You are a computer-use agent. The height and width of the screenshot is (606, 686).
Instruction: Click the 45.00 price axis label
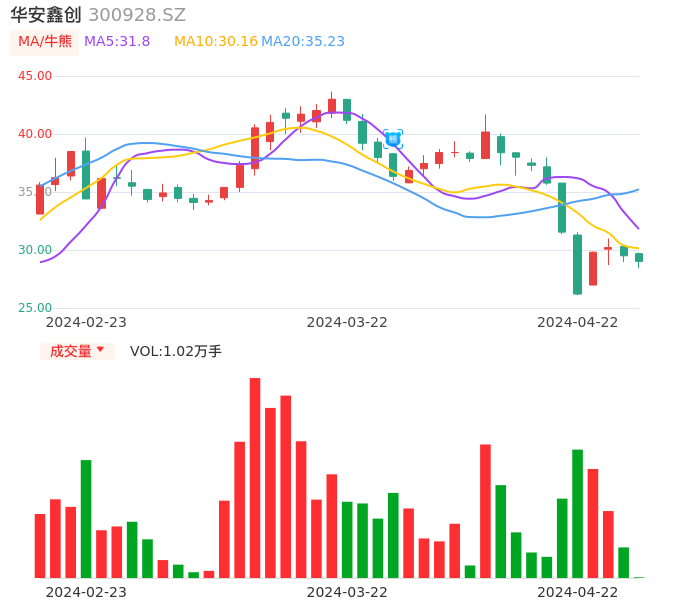click(x=35, y=76)
